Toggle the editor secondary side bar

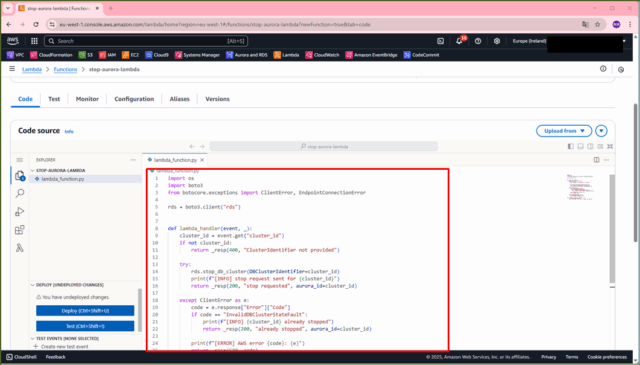point(590,146)
